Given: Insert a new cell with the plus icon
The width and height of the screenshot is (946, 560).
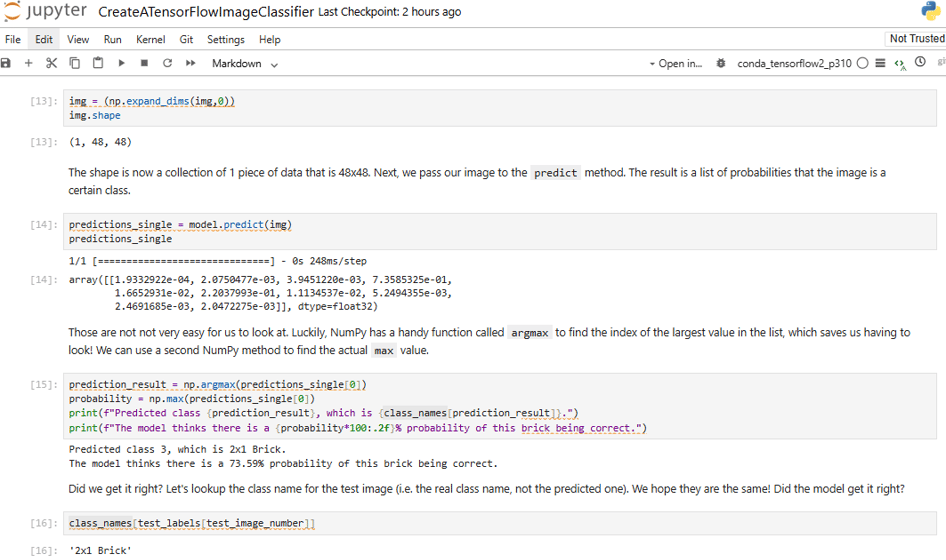Looking at the screenshot, I should pyautogui.click(x=28, y=63).
